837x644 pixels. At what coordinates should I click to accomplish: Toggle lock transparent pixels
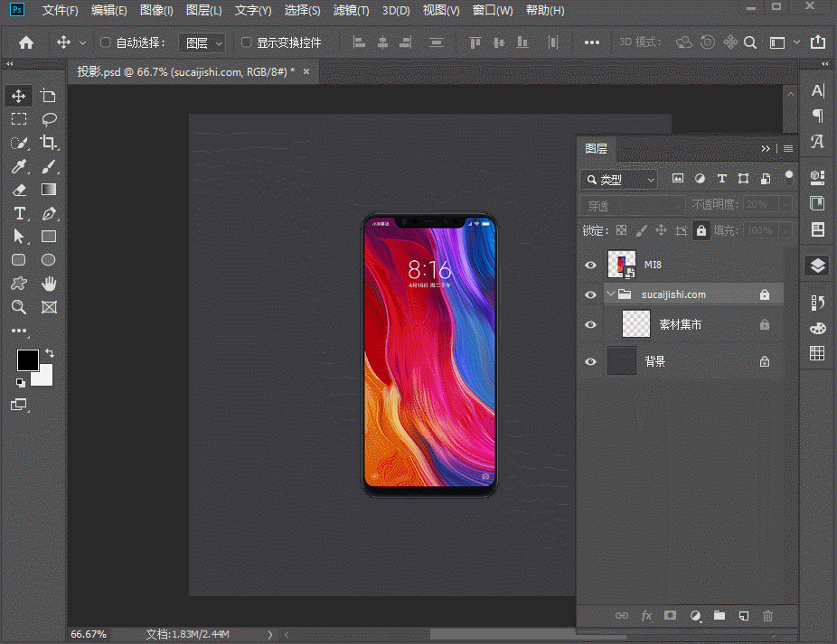[621, 230]
